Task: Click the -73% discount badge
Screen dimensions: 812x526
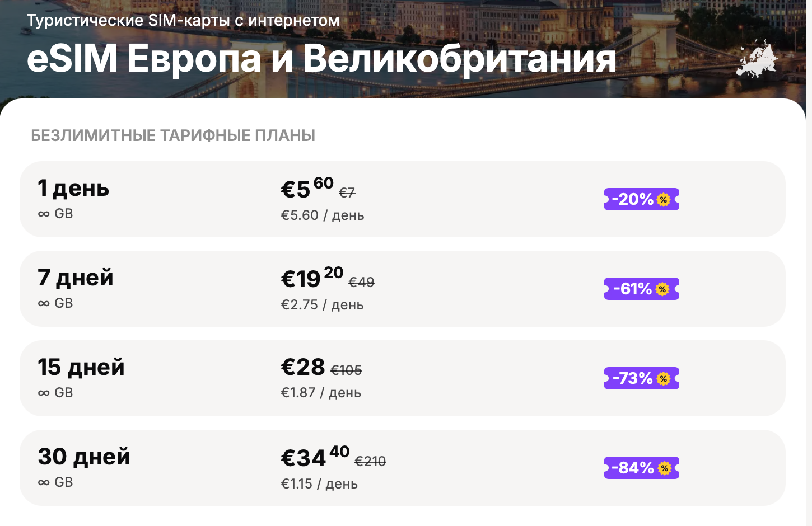Action: (641, 378)
